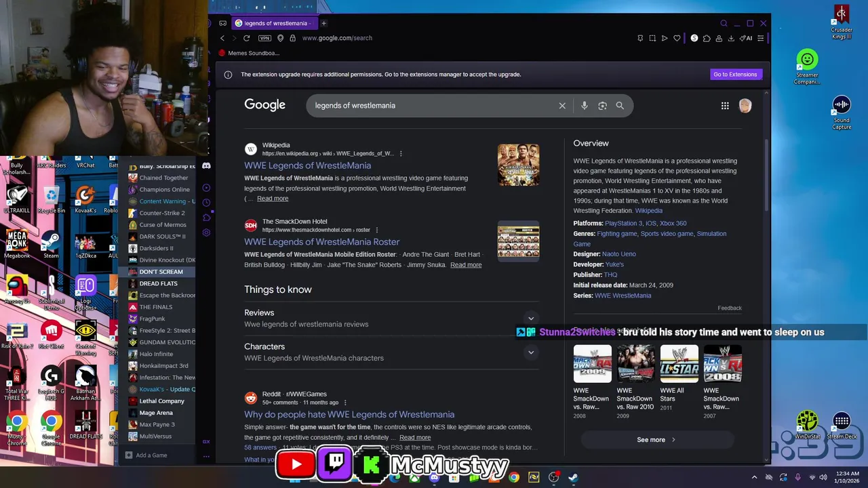Expand the Reviews section
Viewport: 868px width, 488px height.
tap(391, 318)
